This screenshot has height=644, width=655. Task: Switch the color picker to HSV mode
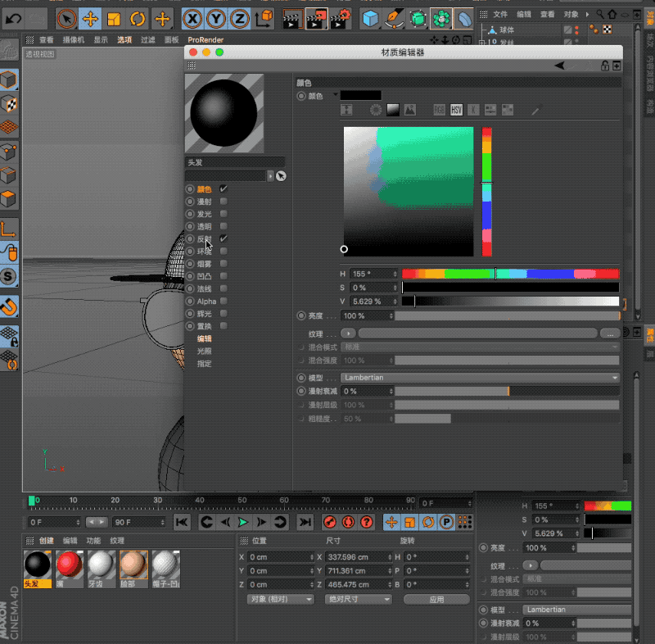click(x=456, y=110)
